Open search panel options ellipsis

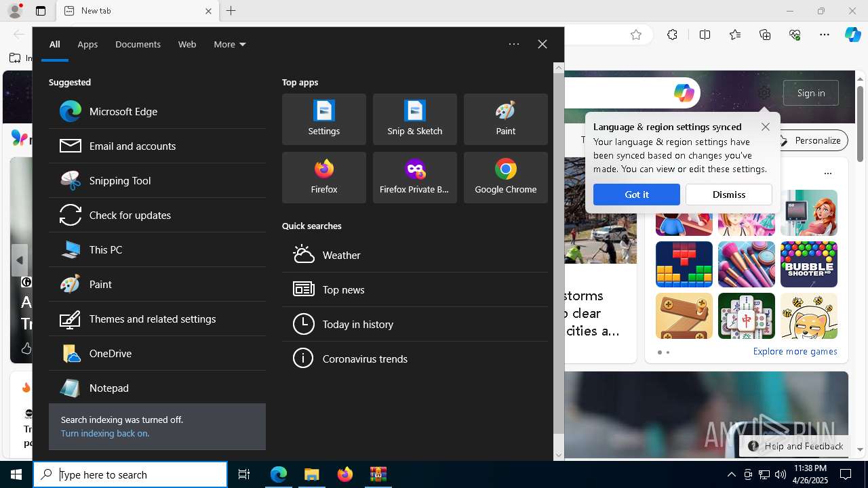[514, 44]
